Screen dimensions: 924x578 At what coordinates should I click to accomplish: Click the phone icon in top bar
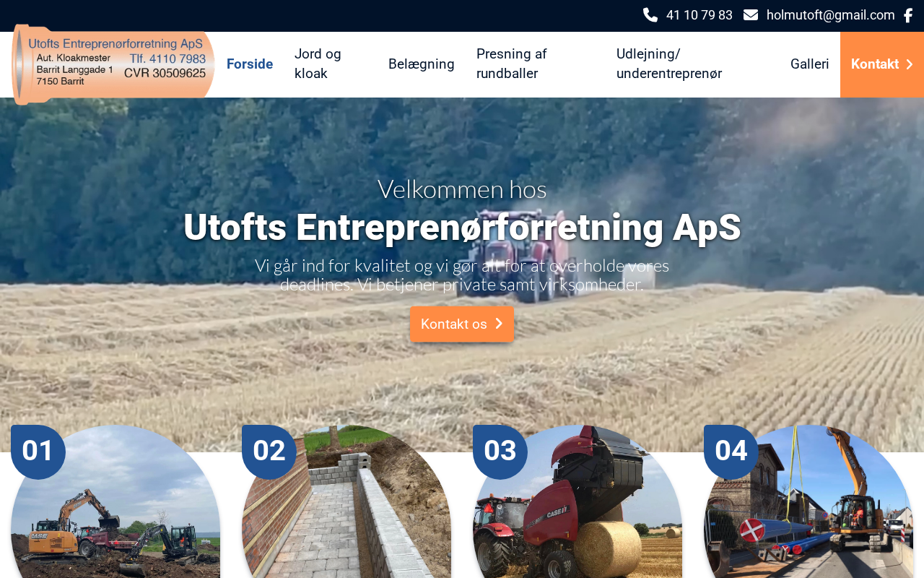tap(650, 15)
